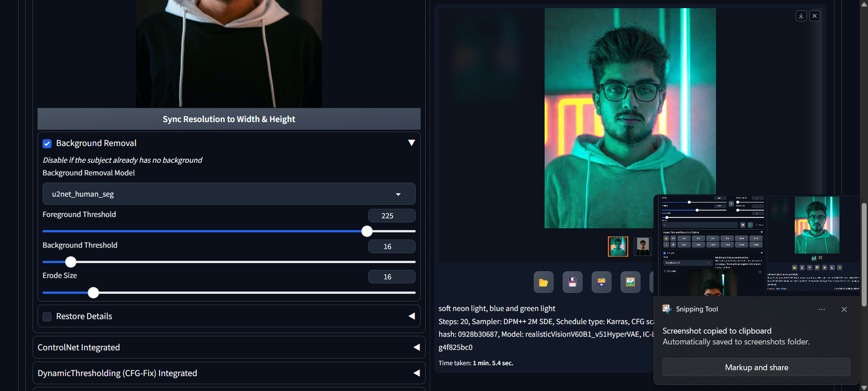Click the Erode Size number field
Image resolution: width=868 pixels, height=391 pixels.
pyautogui.click(x=391, y=277)
